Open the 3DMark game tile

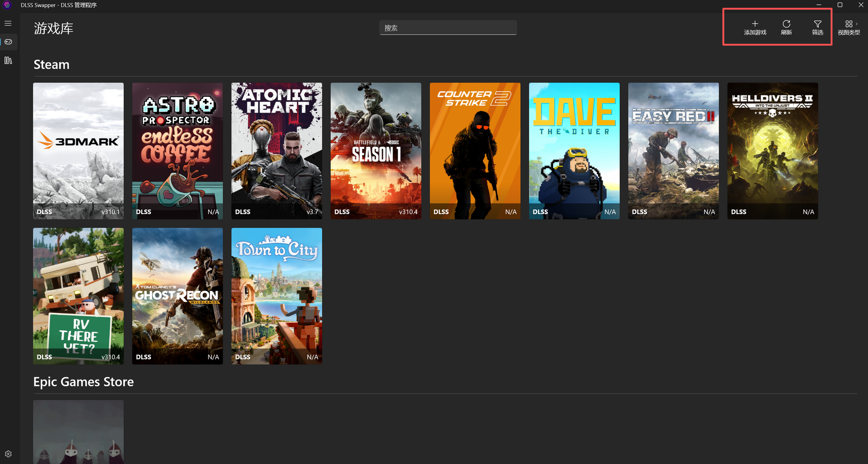[x=79, y=151]
